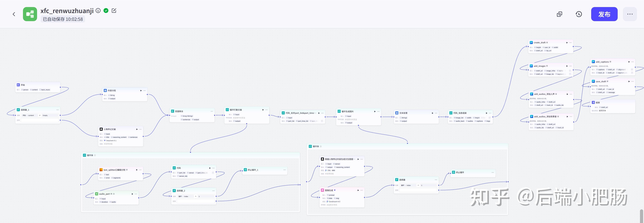Open the duplicate workflow icon
The image size is (644, 223).
pyautogui.click(x=559, y=14)
